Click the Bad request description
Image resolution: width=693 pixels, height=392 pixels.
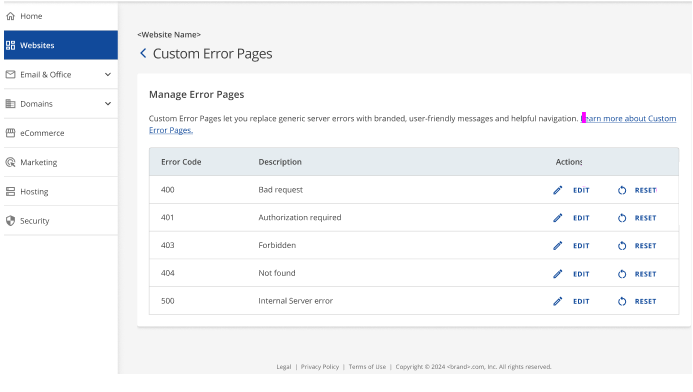281,190
